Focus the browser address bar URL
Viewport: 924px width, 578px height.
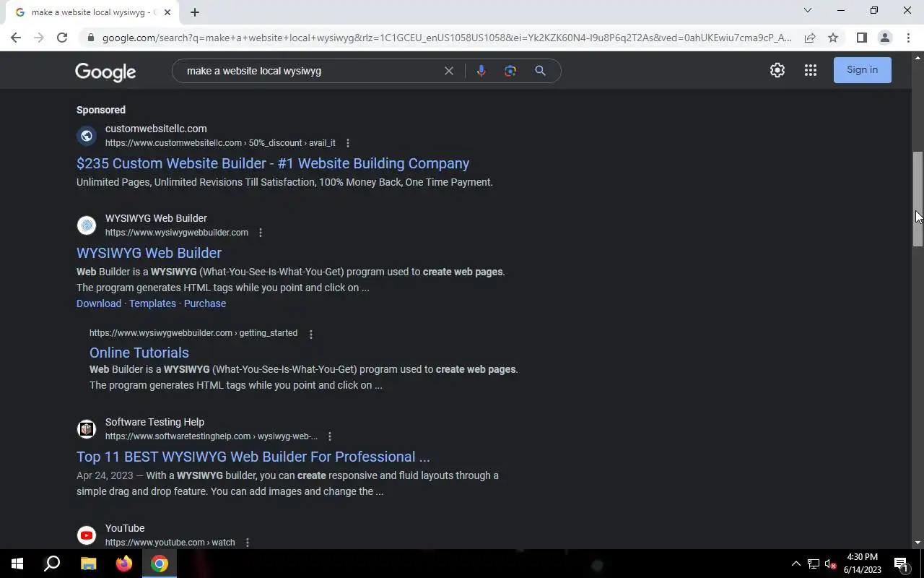pos(446,38)
